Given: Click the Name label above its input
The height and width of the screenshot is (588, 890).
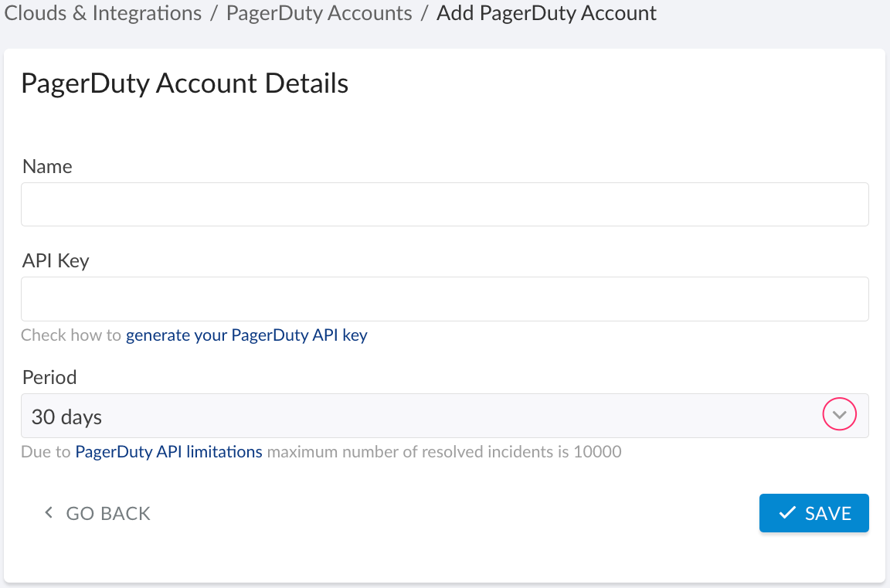Looking at the screenshot, I should 47,166.
